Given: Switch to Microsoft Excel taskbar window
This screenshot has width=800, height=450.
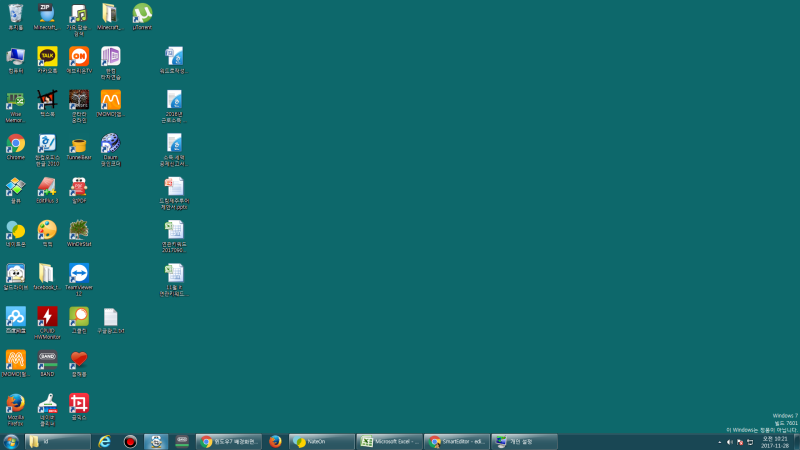Looking at the screenshot, I should [x=389, y=442].
